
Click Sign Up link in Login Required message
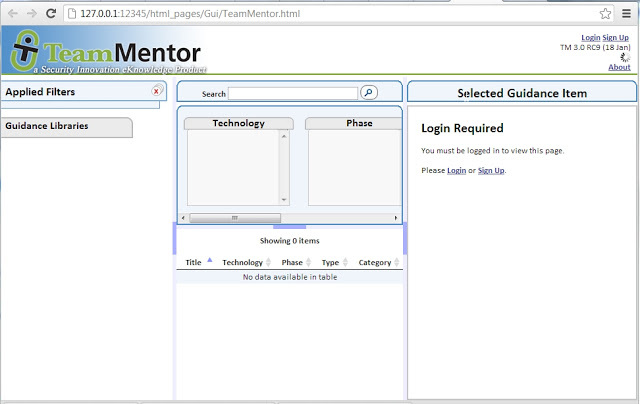(490, 171)
